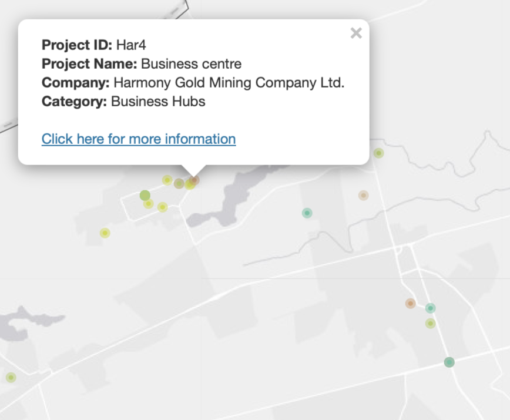This screenshot has height=420, width=510.
Task: Click the 'Harmony Gold Mining Company Ltd.' company text
Action: coord(229,83)
